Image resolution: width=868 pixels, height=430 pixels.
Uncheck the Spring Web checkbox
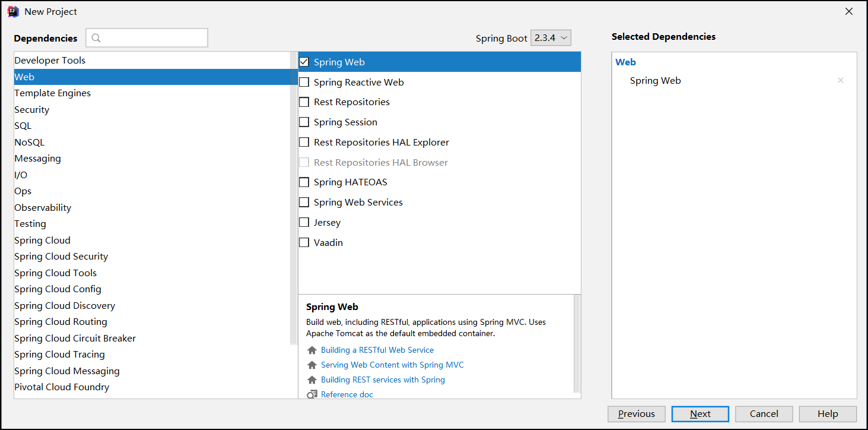click(304, 62)
